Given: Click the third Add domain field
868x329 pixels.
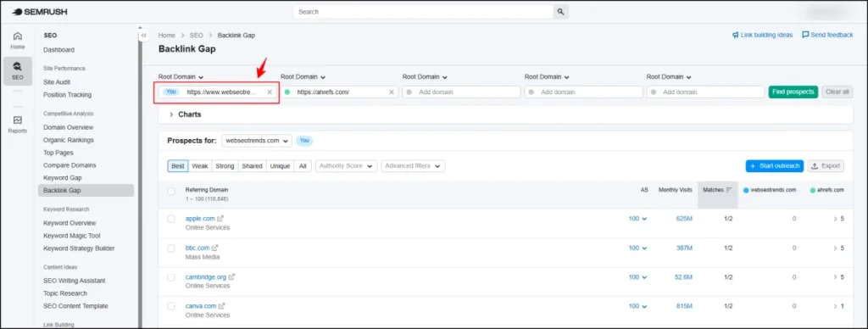Looking at the screenshot, I should [x=705, y=92].
